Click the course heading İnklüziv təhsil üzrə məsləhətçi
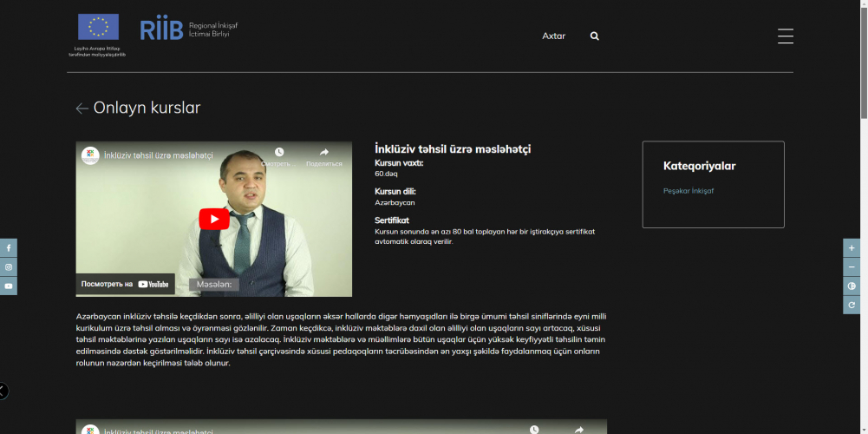Screen dimensions: 868x434 pyautogui.click(x=453, y=148)
